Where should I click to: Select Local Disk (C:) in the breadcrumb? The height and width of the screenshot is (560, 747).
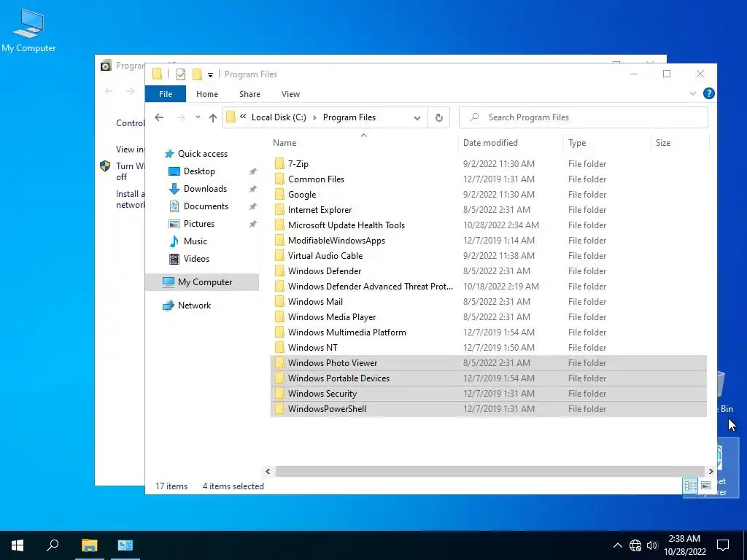tap(279, 117)
